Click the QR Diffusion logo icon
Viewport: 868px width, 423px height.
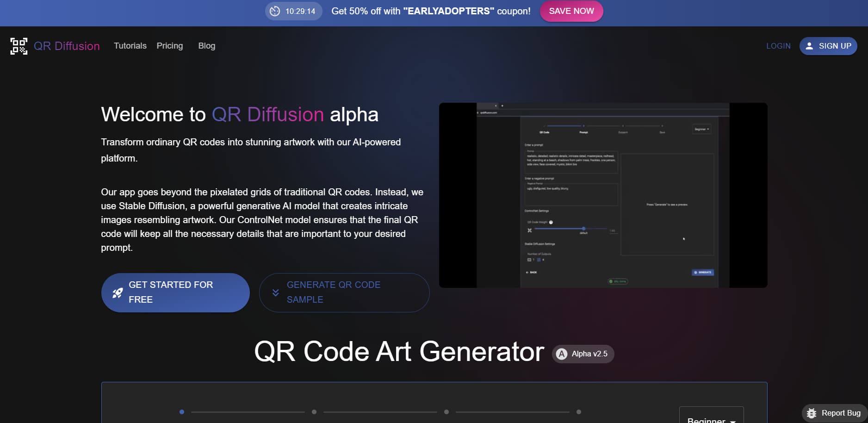[x=19, y=46]
